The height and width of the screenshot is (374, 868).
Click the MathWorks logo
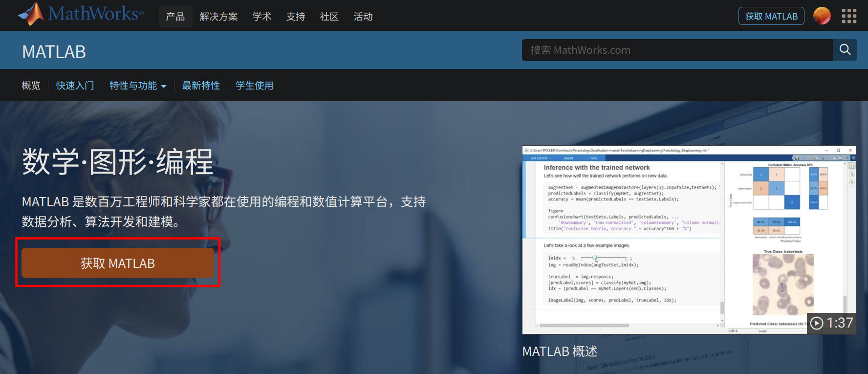pyautogui.click(x=81, y=14)
